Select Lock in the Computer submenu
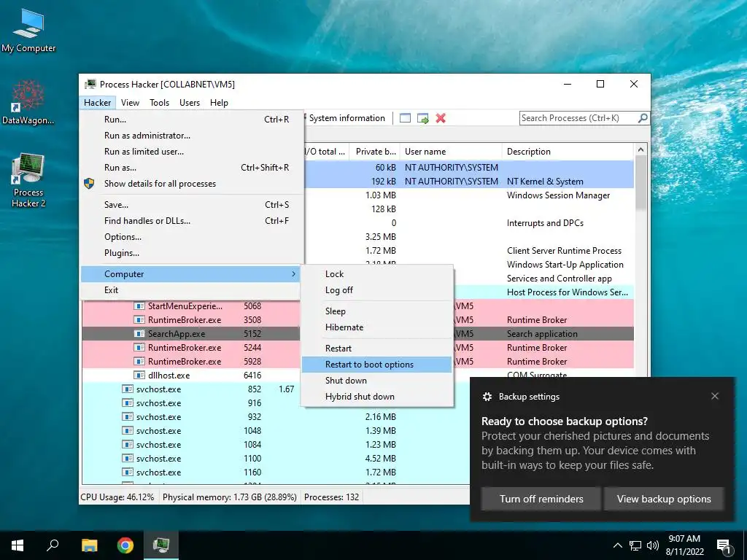The height and width of the screenshot is (560, 747). coord(377,274)
